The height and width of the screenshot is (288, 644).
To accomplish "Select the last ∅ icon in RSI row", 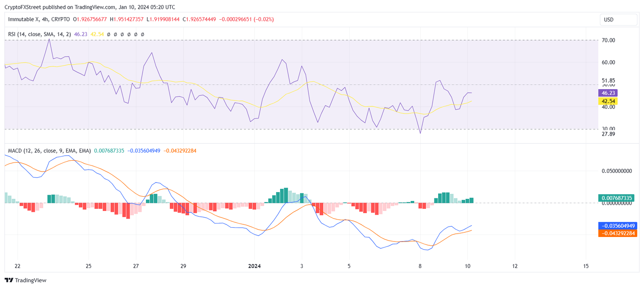I will coord(142,33).
